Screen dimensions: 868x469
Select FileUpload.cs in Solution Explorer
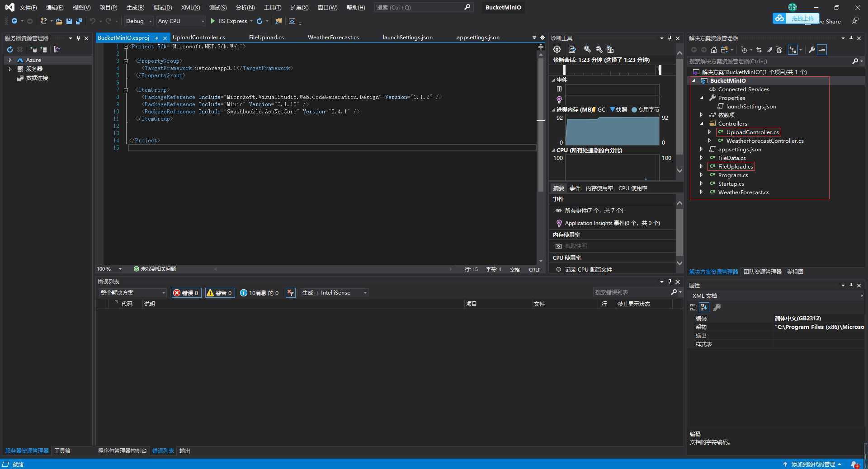tap(736, 167)
